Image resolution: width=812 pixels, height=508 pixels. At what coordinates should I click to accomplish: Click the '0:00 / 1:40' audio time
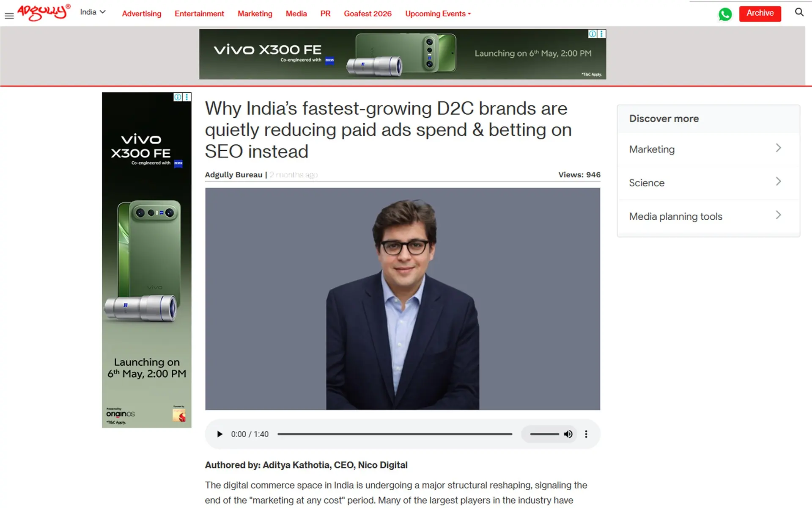pyautogui.click(x=250, y=434)
